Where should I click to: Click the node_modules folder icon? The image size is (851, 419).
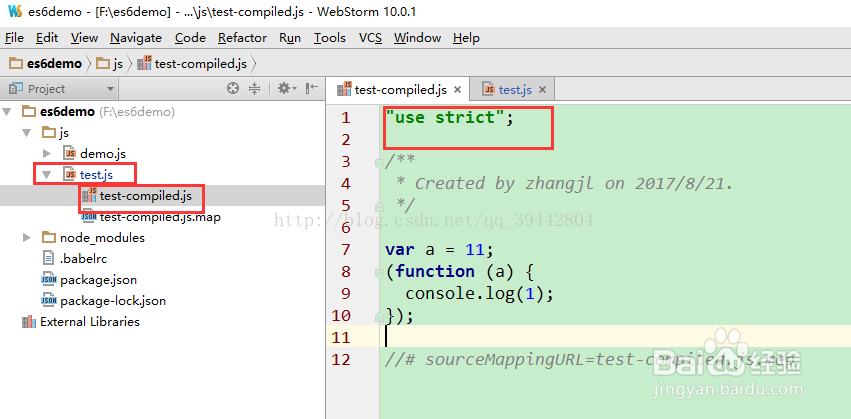pyautogui.click(x=49, y=238)
